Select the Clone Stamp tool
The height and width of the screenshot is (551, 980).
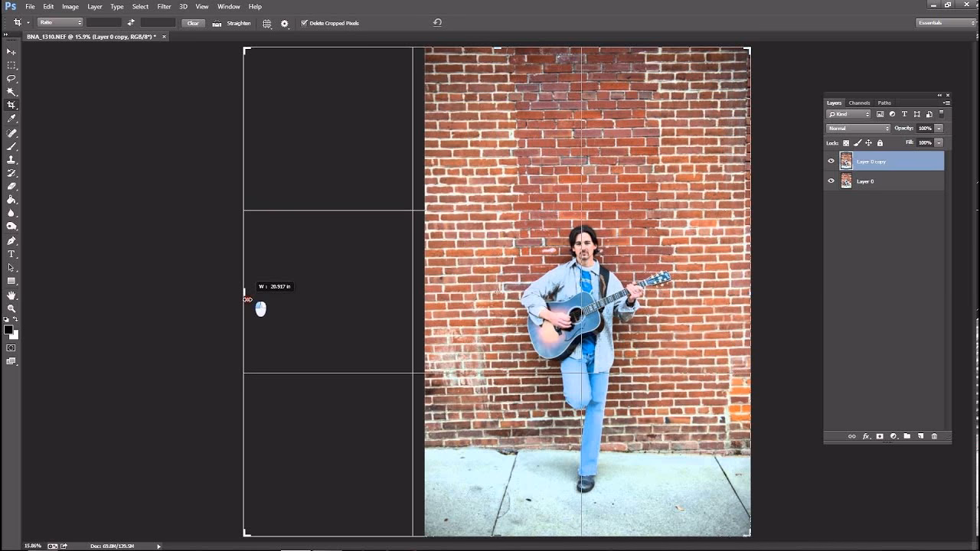pyautogui.click(x=11, y=159)
